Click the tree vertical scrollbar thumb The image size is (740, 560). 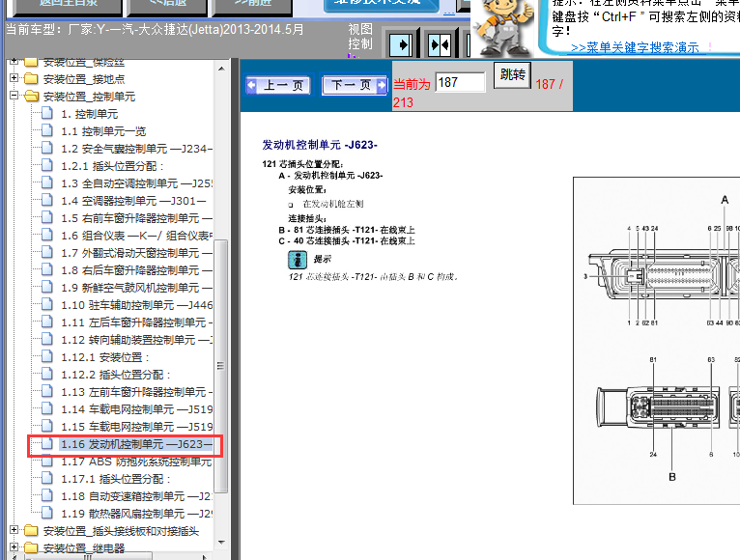pyautogui.click(x=221, y=366)
